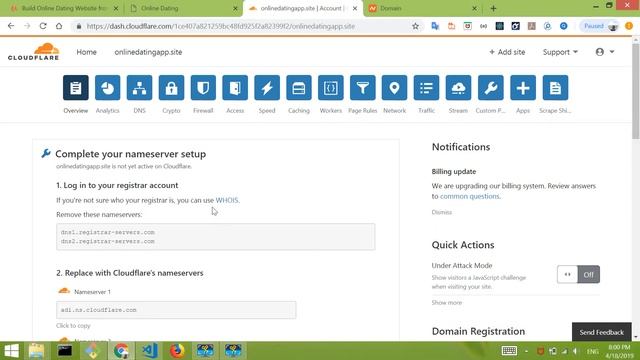The width and height of the screenshot is (640, 360).
Task: Close the onlinedatingapp.site Account tab
Action: click(355, 8)
